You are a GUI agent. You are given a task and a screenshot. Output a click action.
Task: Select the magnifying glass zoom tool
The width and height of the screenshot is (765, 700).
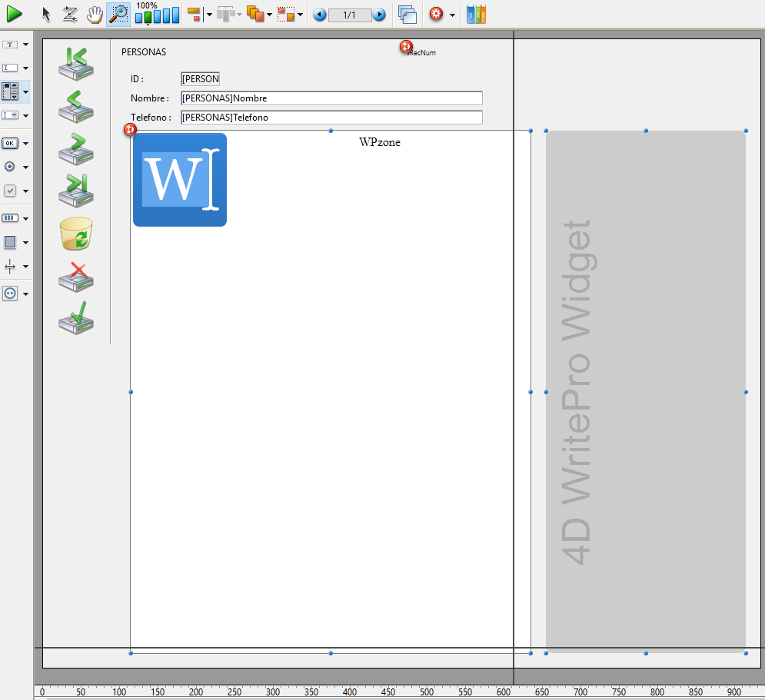click(x=118, y=14)
